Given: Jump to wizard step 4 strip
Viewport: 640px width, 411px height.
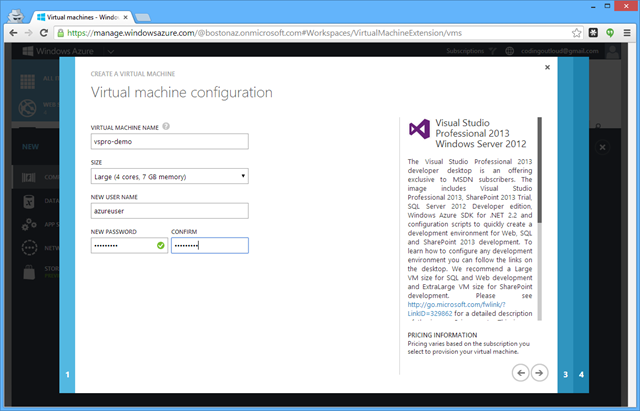Looking at the screenshot, I should pyautogui.click(x=581, y=374).
